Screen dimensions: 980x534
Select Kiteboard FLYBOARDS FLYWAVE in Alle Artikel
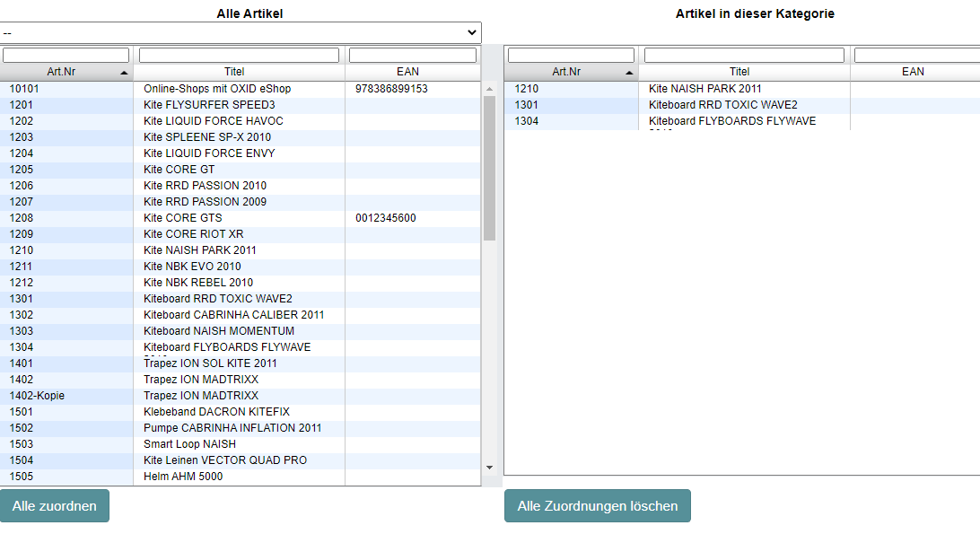tap(240, 347)
